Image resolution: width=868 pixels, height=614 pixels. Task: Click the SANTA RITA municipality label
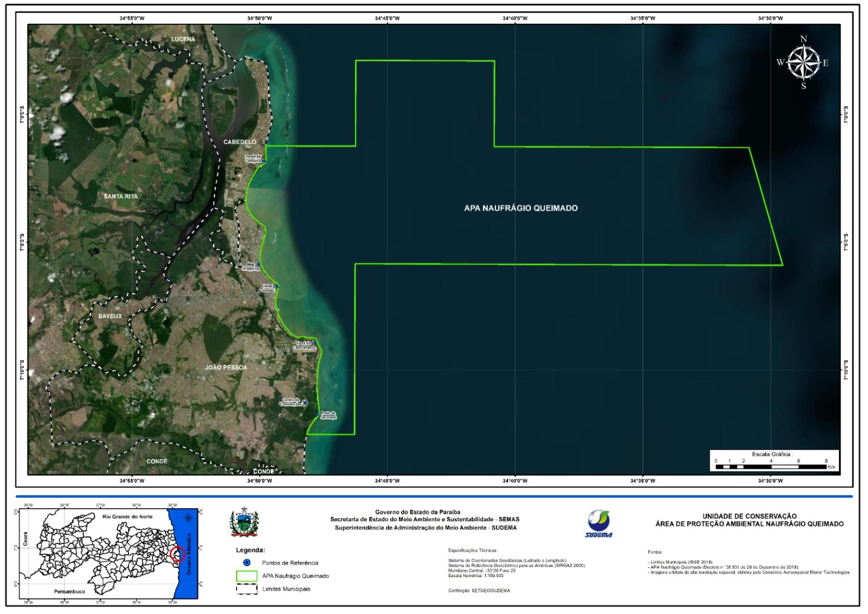(x=121, y=196)
